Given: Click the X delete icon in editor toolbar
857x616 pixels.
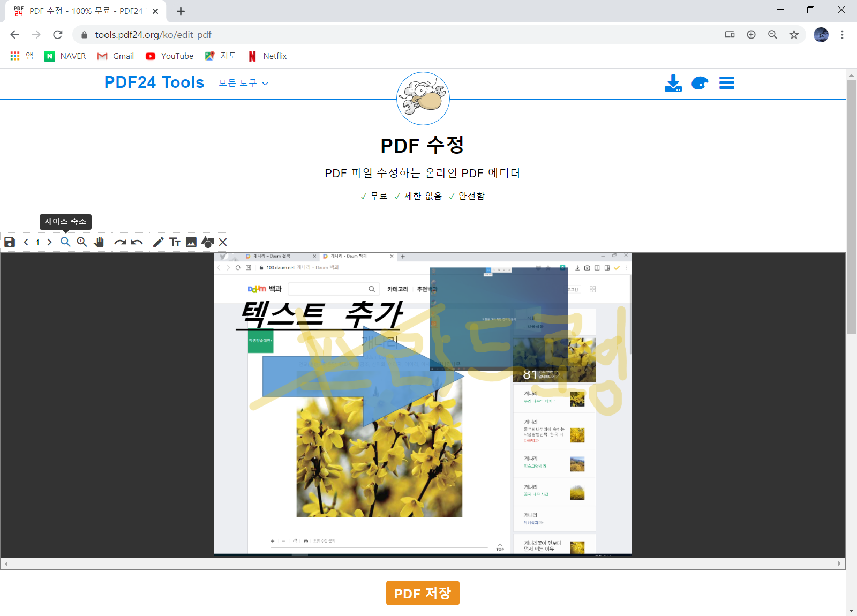Looking at the screenshot, I should (223, 242).
